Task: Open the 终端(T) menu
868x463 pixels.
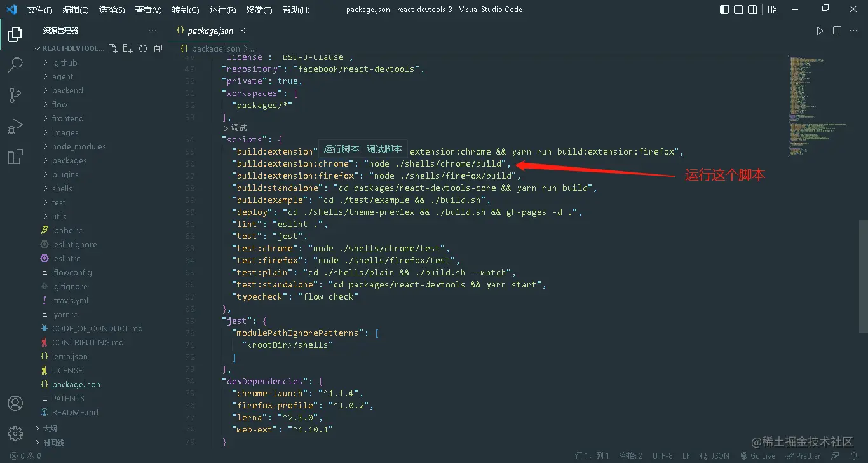Action: coord(259,10)
